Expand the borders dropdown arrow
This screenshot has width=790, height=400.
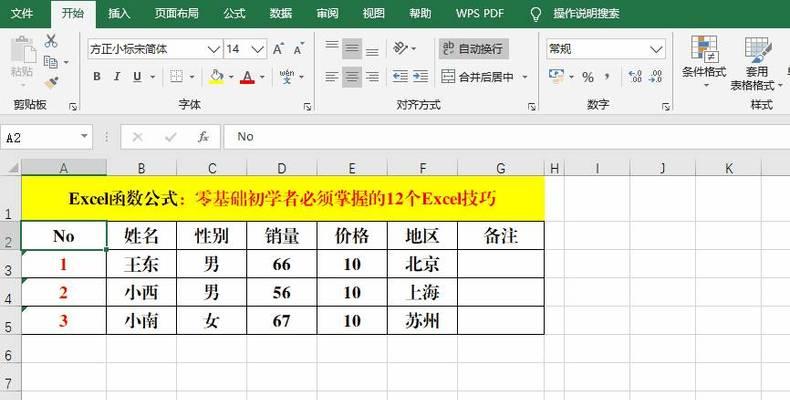click(x=192, y=77)
